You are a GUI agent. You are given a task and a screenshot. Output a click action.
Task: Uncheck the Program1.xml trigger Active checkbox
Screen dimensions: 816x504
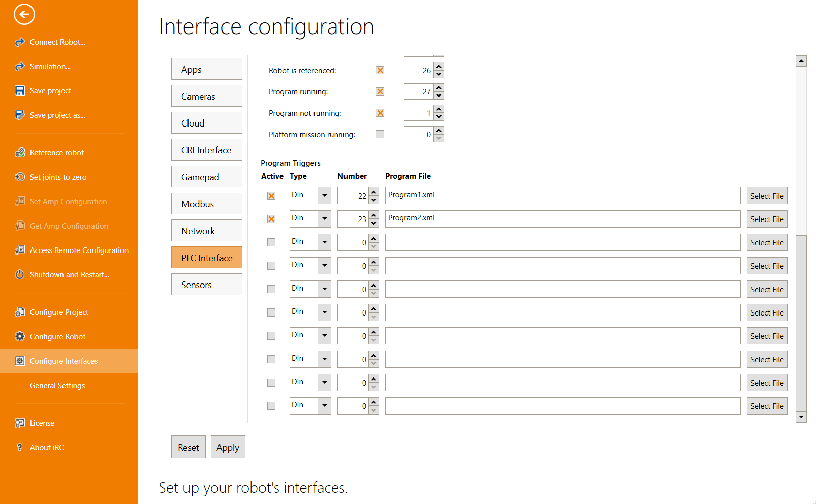pyautogui.click(x=271, y=196)
